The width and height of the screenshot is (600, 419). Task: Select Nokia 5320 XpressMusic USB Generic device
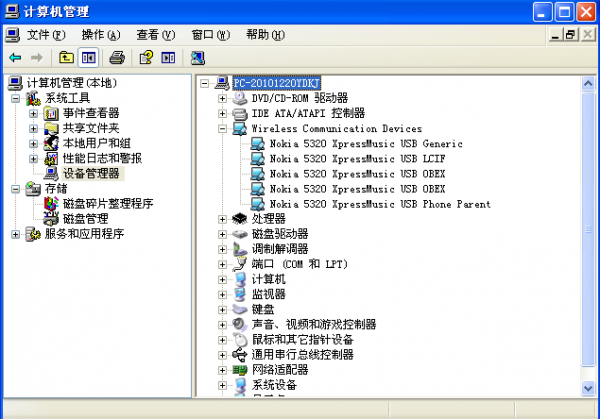click(x=352, y=144)
